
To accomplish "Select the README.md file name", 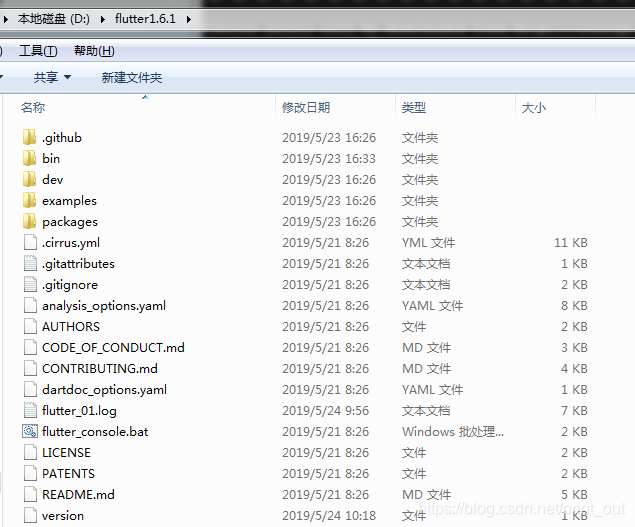I will click(79, 495).
